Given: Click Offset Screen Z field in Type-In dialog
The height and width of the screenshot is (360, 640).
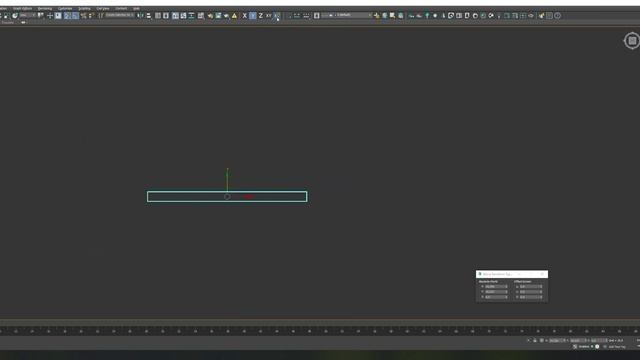Looking at the screenshot, I should coord(530,297).
